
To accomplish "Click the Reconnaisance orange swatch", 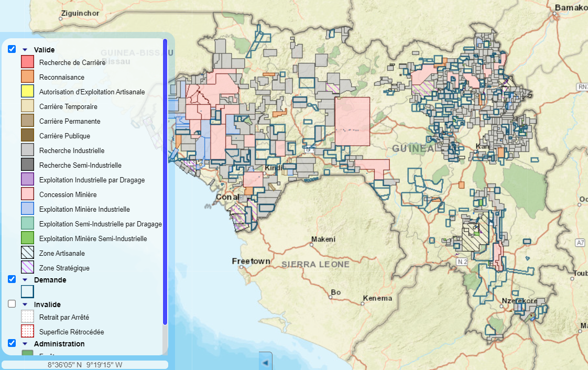I will click(27, 77).
